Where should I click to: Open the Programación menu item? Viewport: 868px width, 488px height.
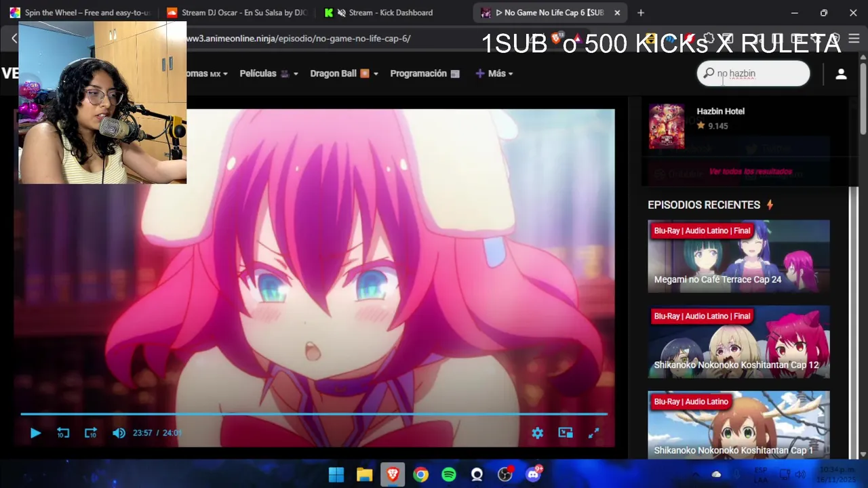click(x=425, y=73)
